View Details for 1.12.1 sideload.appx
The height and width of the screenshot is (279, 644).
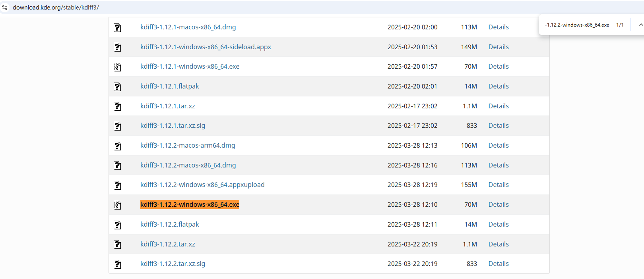pyautogui.click(x=499, y=47)
